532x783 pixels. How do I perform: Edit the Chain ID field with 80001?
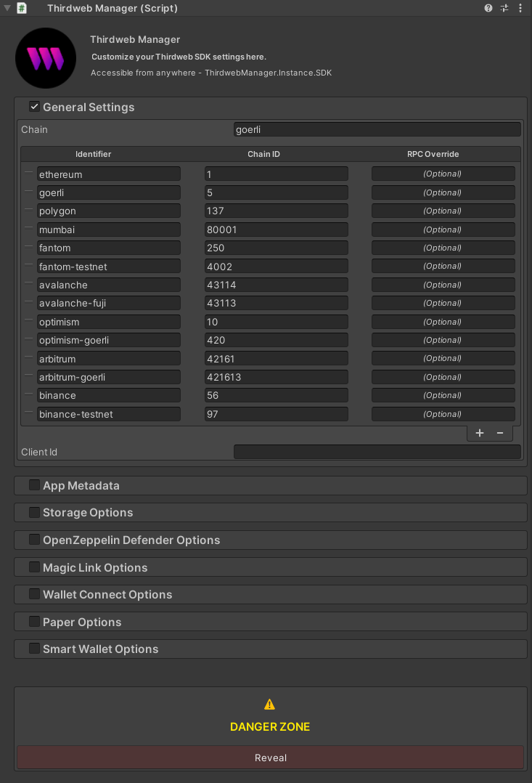click(277, 230)
